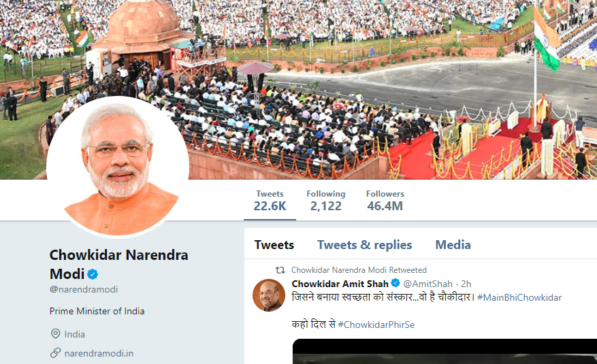
Task: Select the Tweets timeline tab
Action: 274,244
